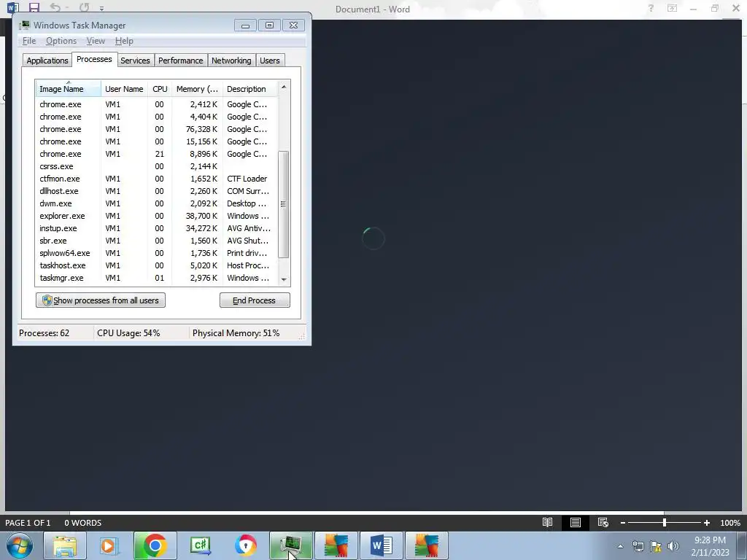Click the Word zoom slider handle
Image resolution: width=747 pixels, height=560 pixels.
tap(665, 523)
